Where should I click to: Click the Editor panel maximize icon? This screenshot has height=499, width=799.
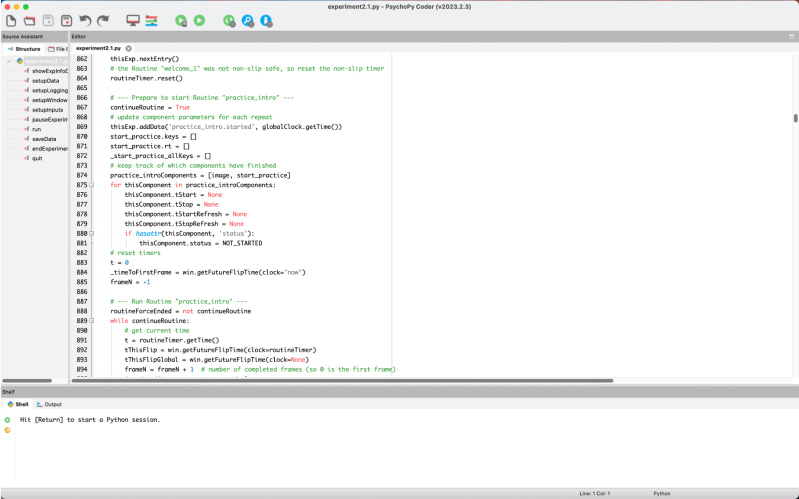(791, 37)
